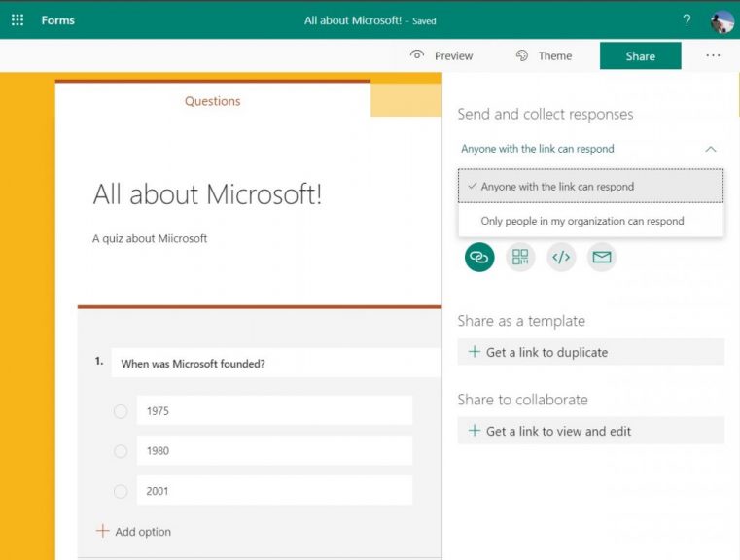Switch to the Questions tab
Image resolution: width=740 pixels, height=560 pixels.
coord(212,101)
